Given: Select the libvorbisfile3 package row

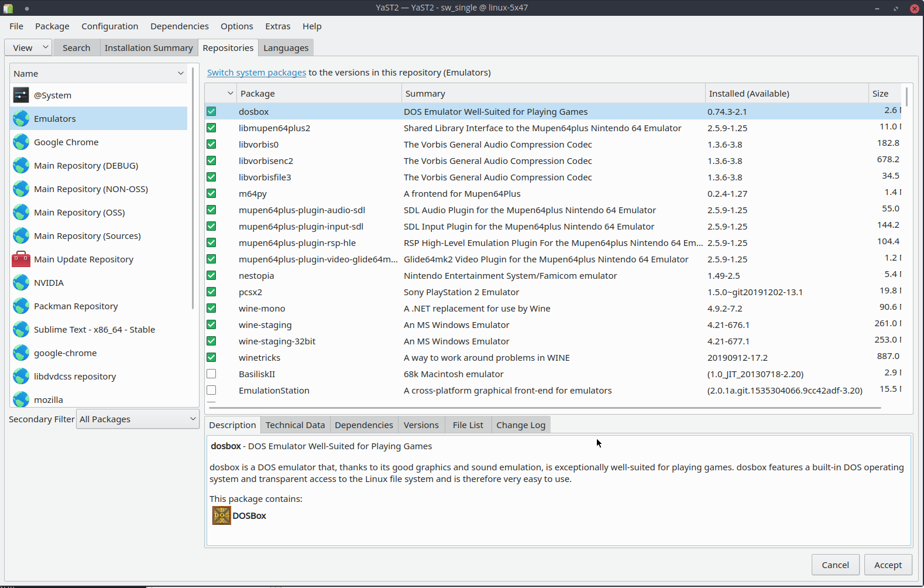Looking at the screenshot, I should pyautogui.click(x=553, y=177).
